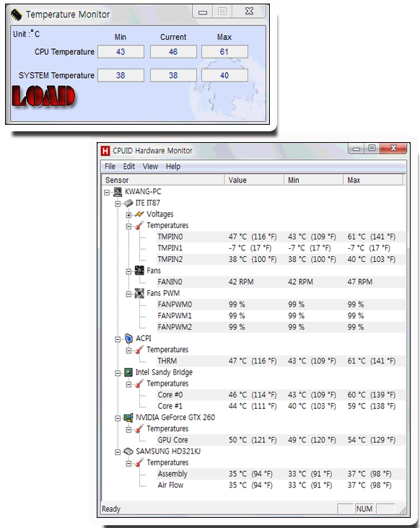Select the Intel Sandy Bridge processor icon
420x528 pixels.
pyautogui.click(x=128, y=372)
